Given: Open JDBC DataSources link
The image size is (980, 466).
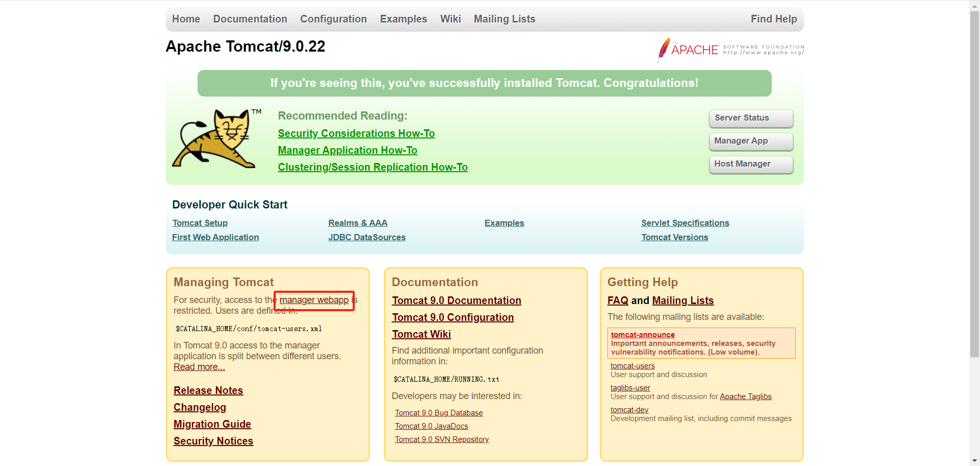Looking at the screenshot, I should click(x=366, y=237).
